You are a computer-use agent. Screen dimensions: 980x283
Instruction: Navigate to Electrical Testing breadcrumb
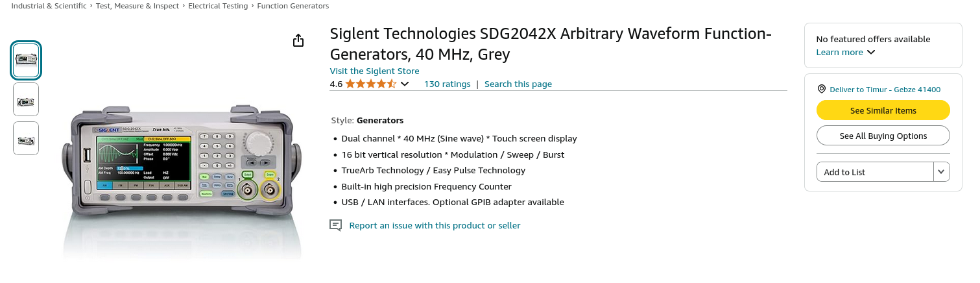218,6
